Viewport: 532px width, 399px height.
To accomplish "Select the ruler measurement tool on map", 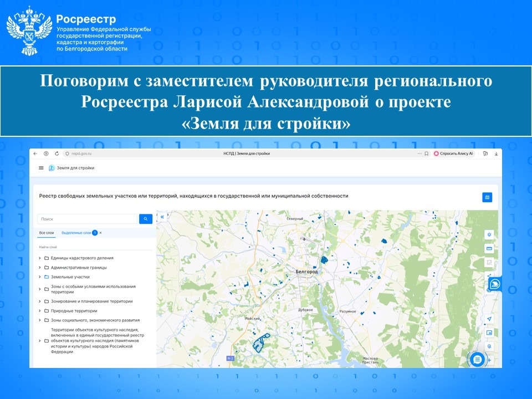I will (x=489, y=249).
